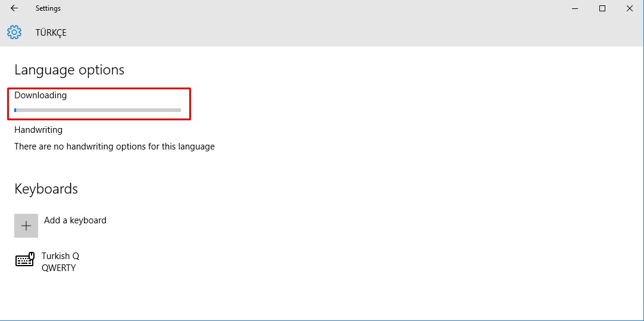Click the Settings title text

tap(48, 8)
